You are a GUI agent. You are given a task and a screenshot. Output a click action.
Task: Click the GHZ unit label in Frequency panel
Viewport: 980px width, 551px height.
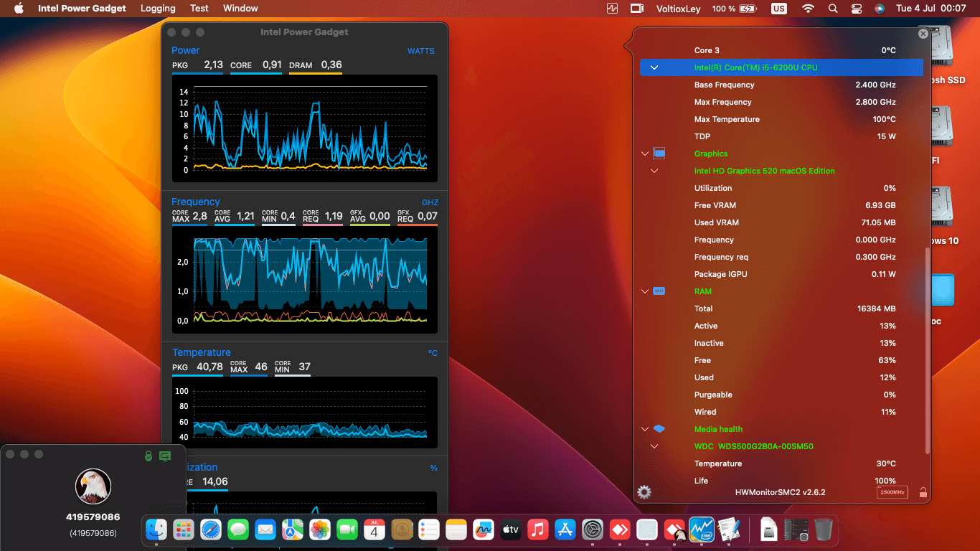[x=430, y=202]
